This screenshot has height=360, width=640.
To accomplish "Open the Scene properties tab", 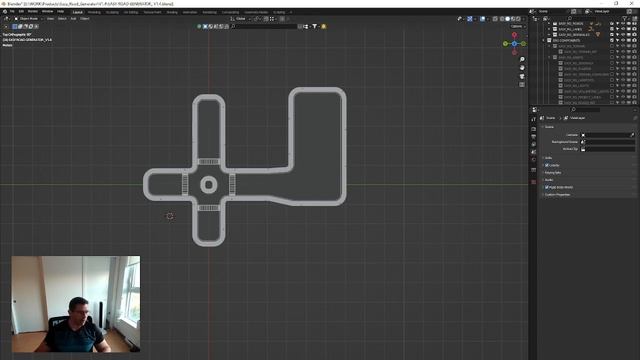I will [x=533, y=152].
